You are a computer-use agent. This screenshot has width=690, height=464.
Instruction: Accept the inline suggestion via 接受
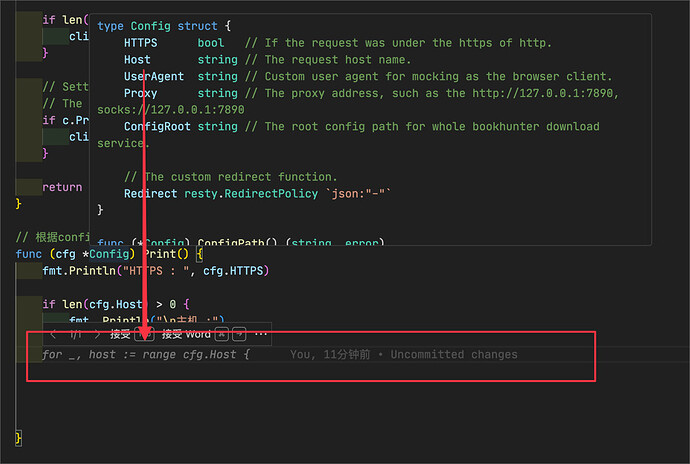(x=120, y=335)
